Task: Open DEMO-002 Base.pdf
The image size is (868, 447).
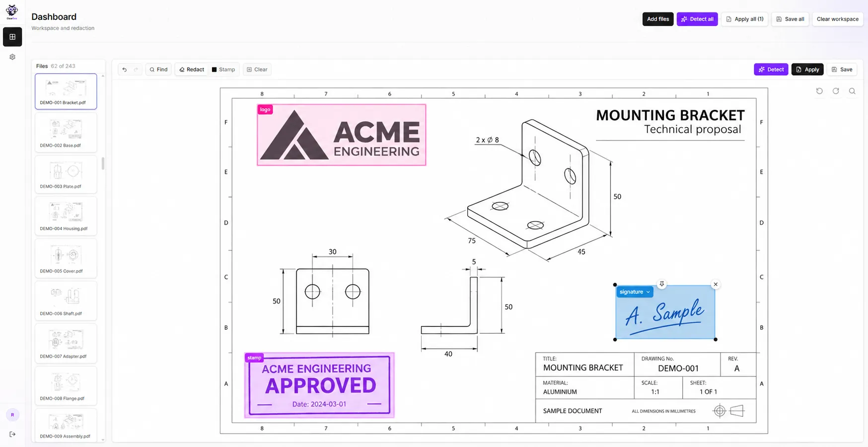Action: [66, 132]
